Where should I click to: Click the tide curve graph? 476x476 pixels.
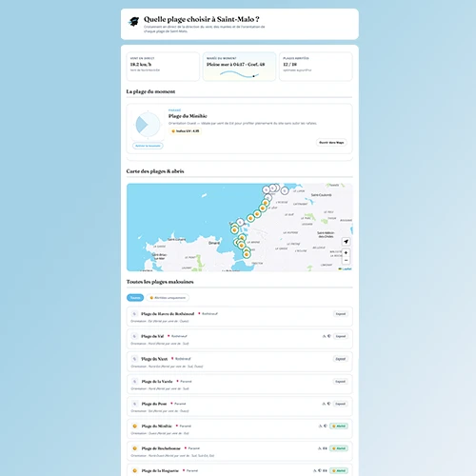point(239,74)
